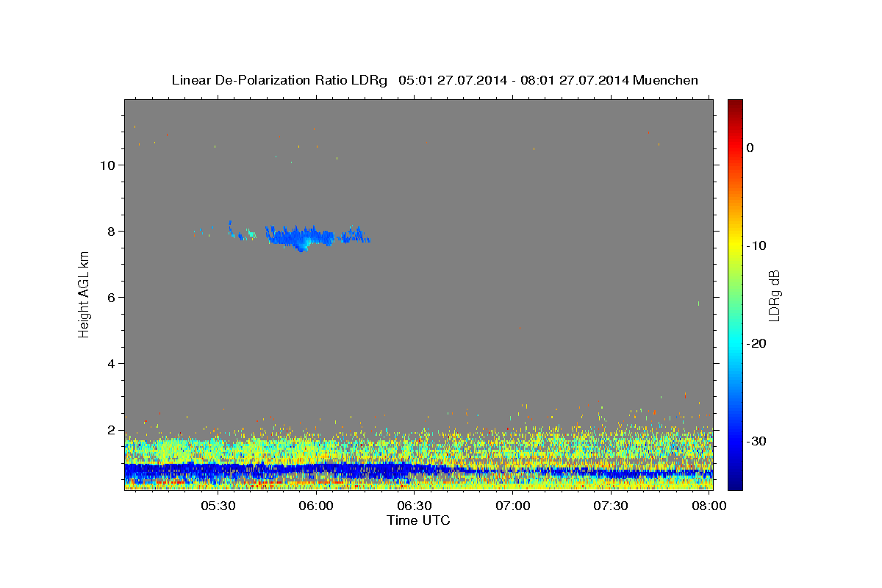Click the plot title 'Linear De-Polarization Ratio LDRg'
The height and width of the screenshot is (588, 882).
coord(279,80)
